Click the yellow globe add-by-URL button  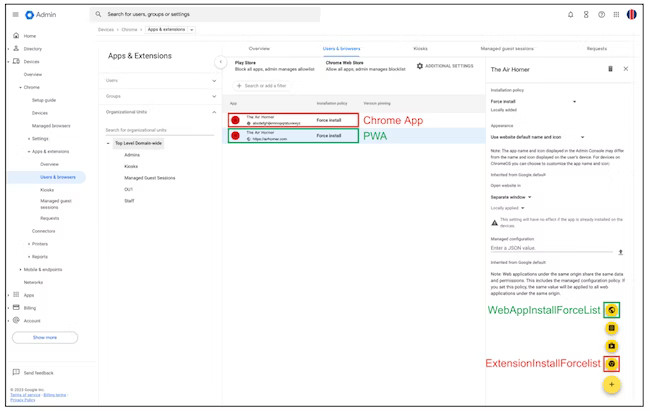pyautogui.click(x=612, y=310)
